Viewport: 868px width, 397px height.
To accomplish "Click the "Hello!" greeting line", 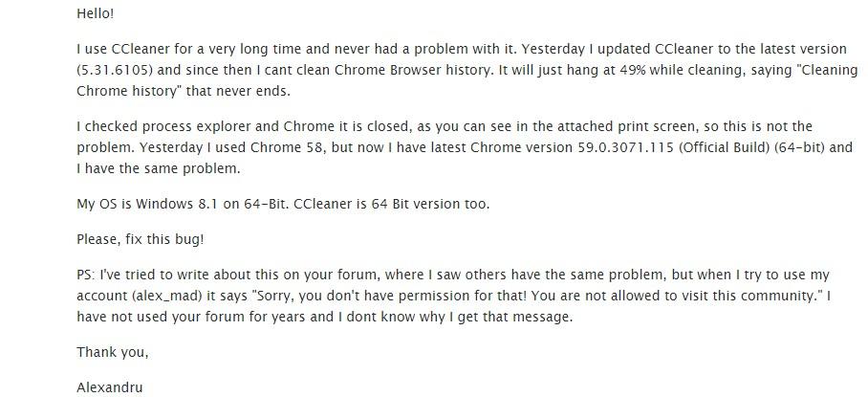I will pos(96,13).
